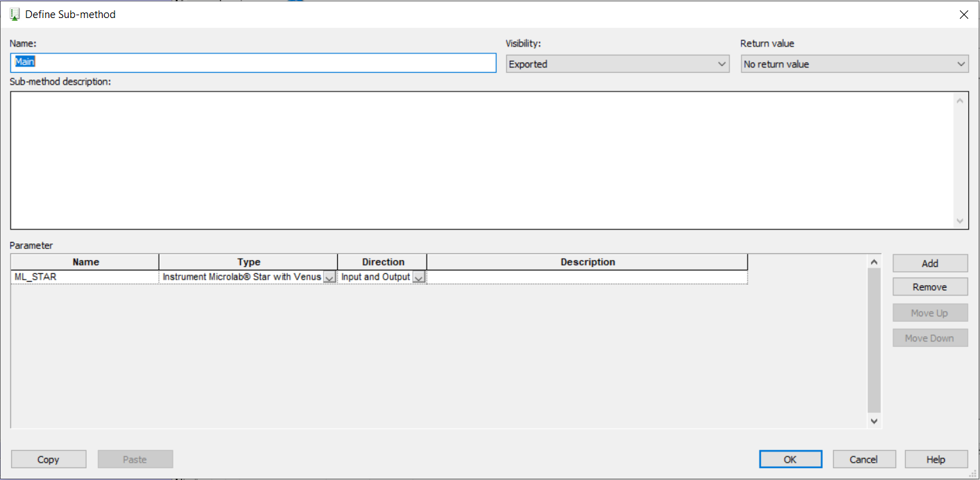Open the Return value dropdown

click(854, 64)
